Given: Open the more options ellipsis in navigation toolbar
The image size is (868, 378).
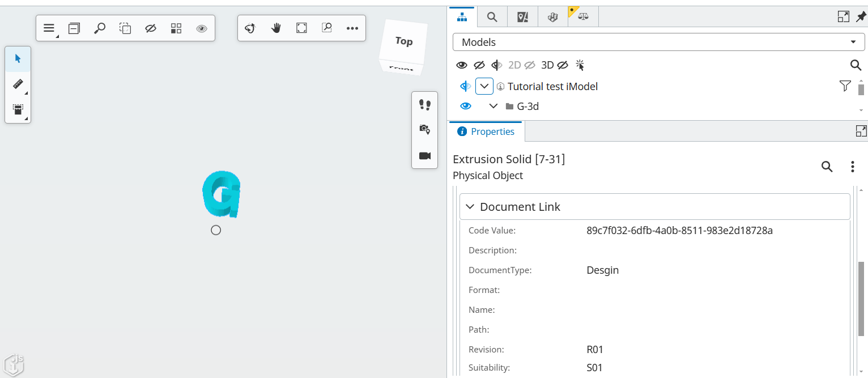Looking at the screenshot, I should click(352, 28).
